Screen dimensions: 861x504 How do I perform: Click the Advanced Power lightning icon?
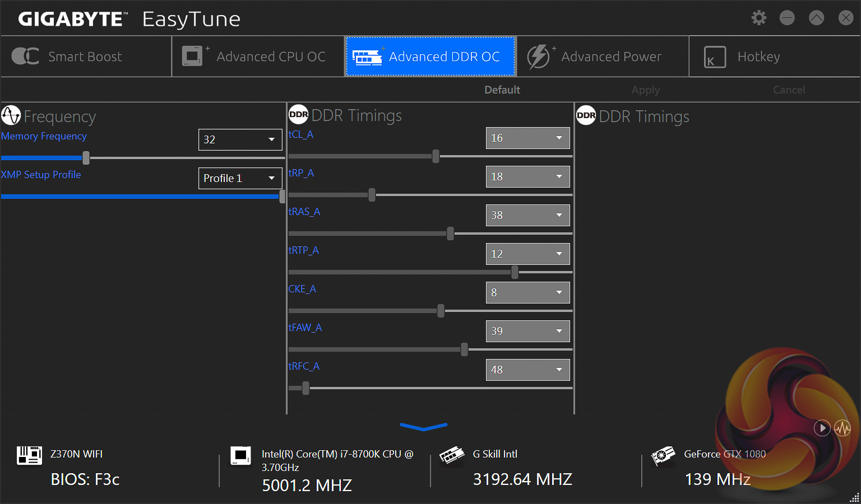[x=538, y=57]
